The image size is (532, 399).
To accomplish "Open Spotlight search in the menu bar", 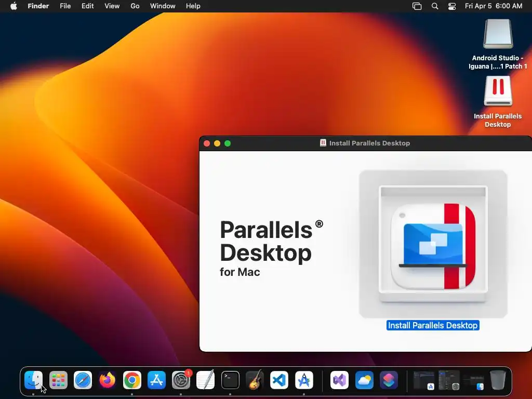I will point(435,6).
